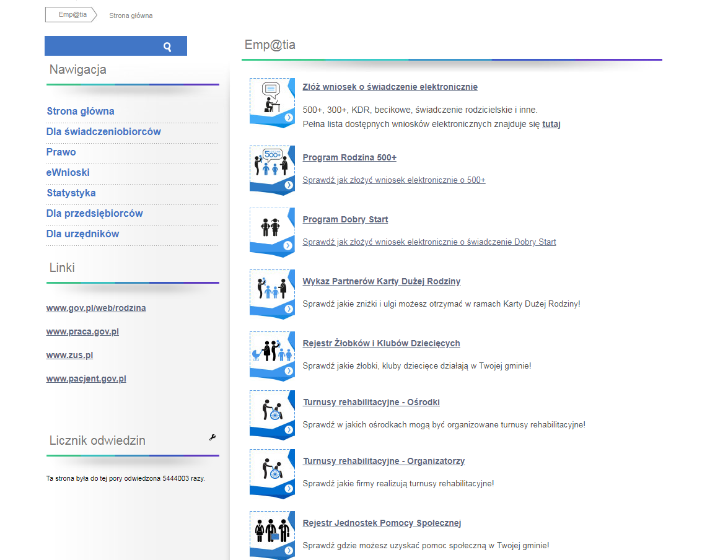This screenshot has height=560, width=728.
Task: Go to Strona główna in navigation
Action: (x=81, y=112)
